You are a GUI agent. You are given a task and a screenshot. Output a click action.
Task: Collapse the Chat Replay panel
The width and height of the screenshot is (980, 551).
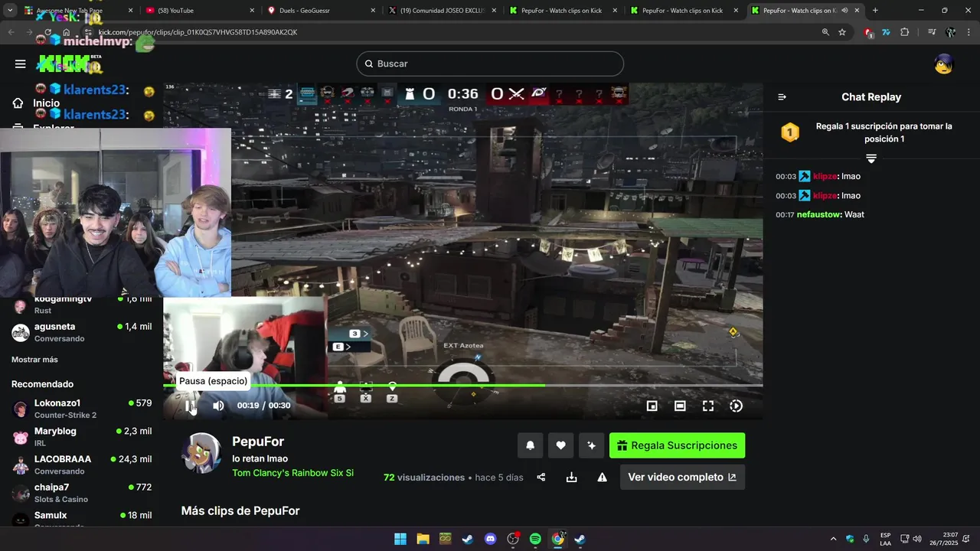coord(782,97)
